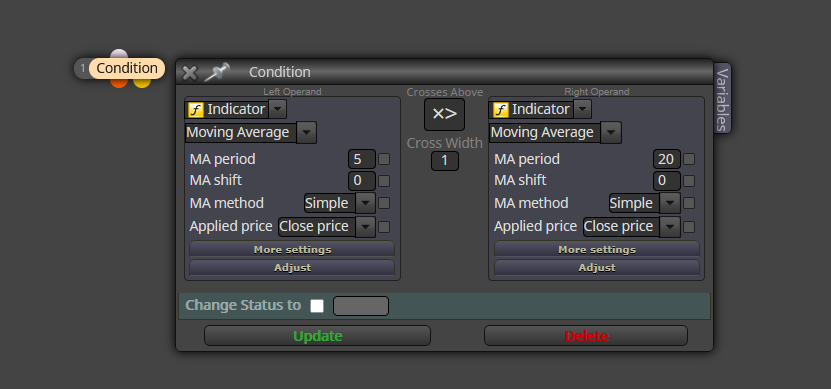Click Adjust in Right Operand
Viewport: 831px width, 389px height.
click(597, 268)
